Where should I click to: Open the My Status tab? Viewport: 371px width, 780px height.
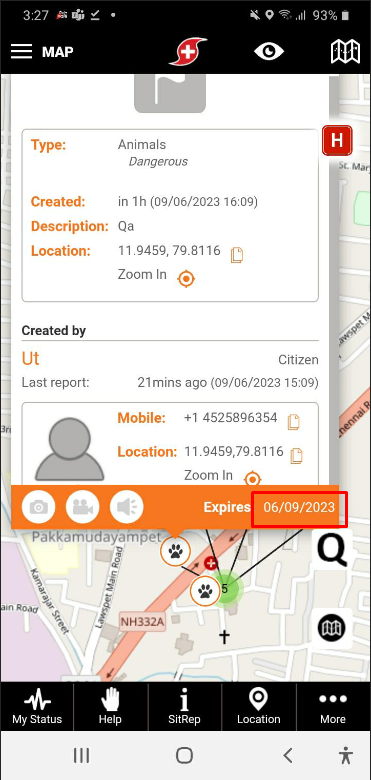[x=37, y=706]
